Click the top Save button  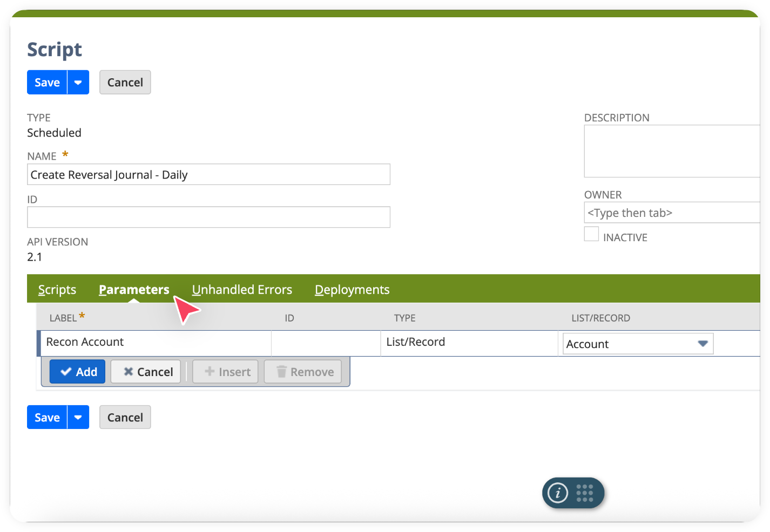click(x=47, y=82)
